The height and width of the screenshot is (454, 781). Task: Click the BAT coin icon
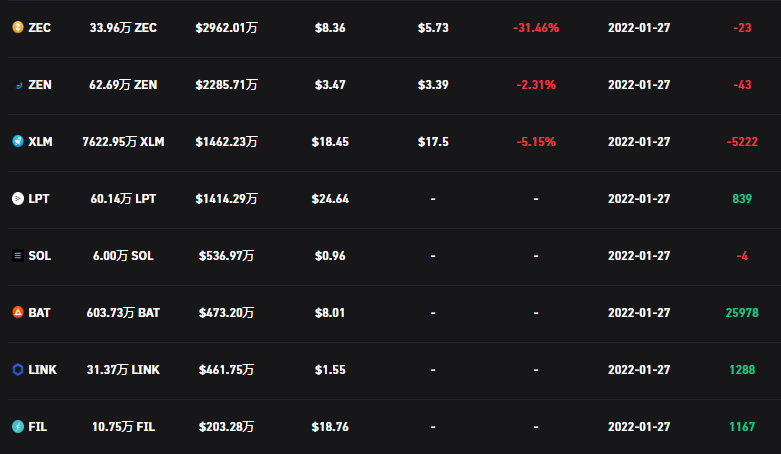[x=17, y=313]
